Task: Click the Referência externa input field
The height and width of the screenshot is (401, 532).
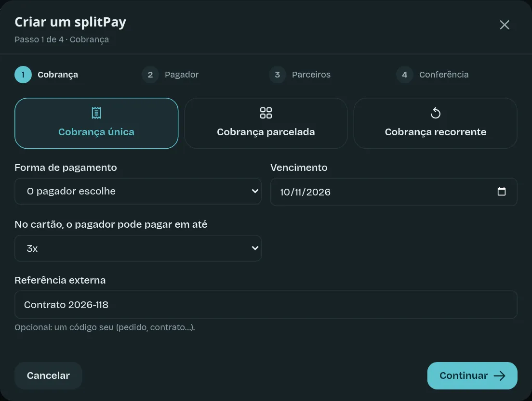Action: [x=266, y=304]
